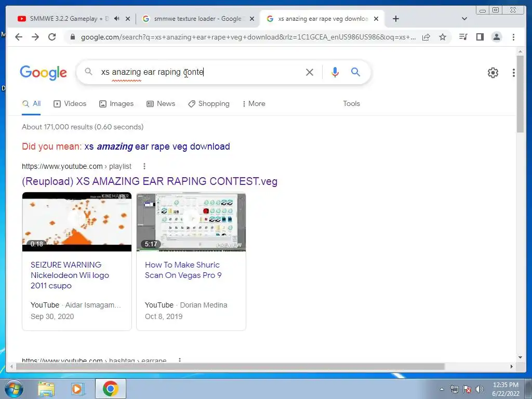The width and height of the screenshot is (532, 399).
Task: Expand the More search filters menu
Action: tap(254, 104)
